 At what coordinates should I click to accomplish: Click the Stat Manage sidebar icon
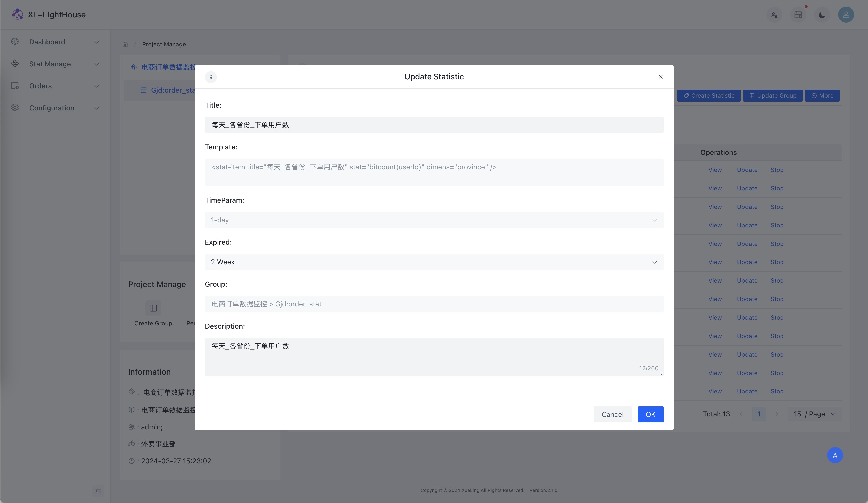click(x=15, y=63)
